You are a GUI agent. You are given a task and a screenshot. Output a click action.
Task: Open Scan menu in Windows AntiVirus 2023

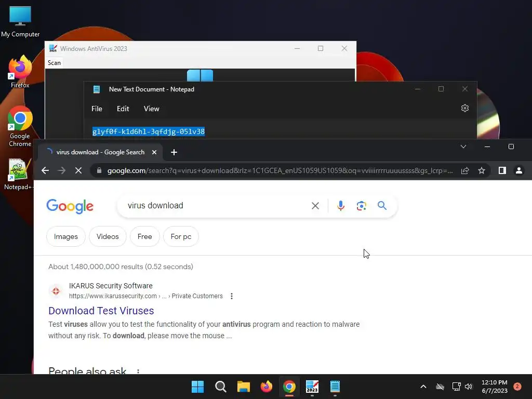pos(54,63)
